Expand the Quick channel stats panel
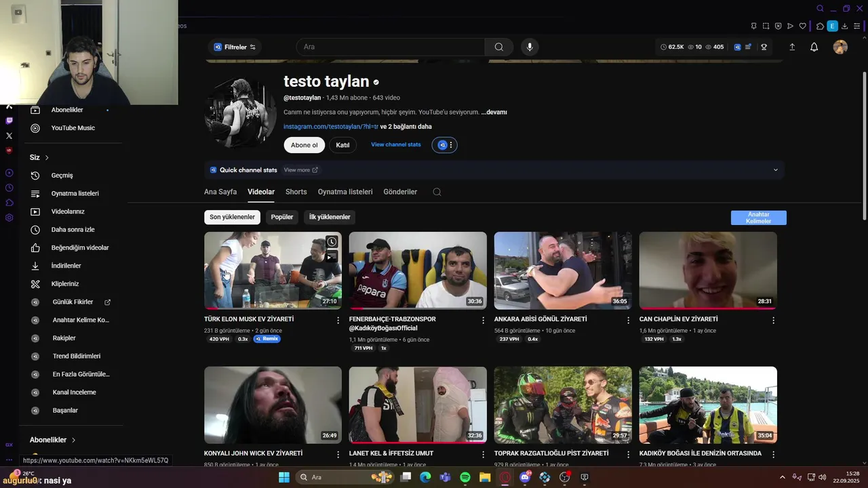The height and width of the screenshot is (488, 868). [776, 170]
